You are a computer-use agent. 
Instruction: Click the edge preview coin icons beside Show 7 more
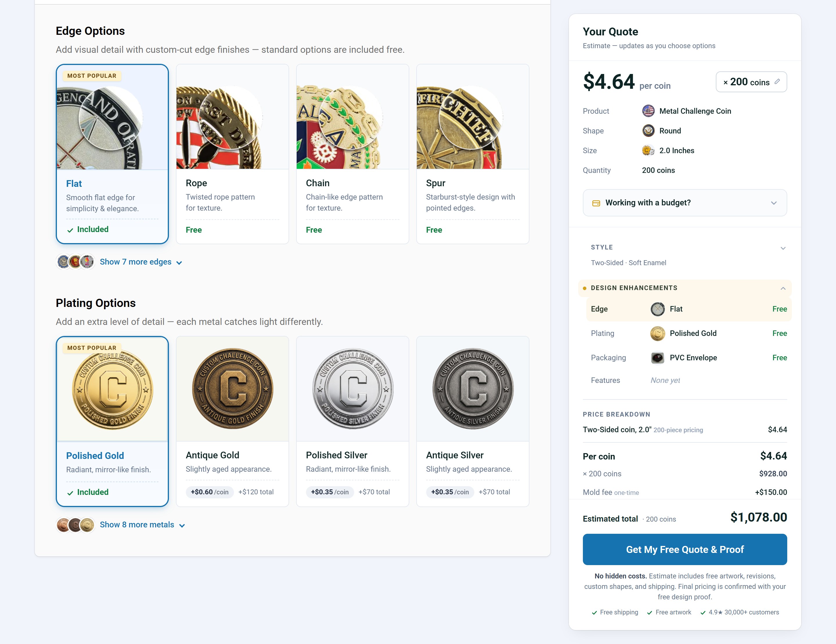tap(75, 262)
